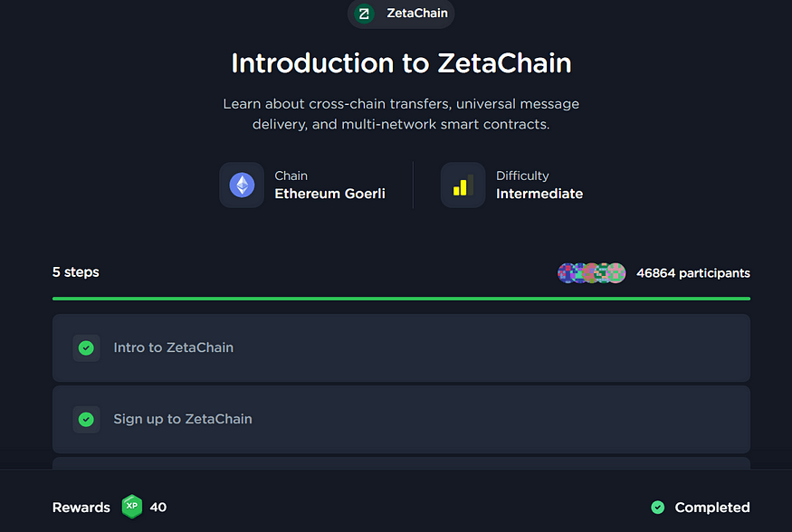The width and height of the screenshot is (792, 532).
Task: Expand the partially hidden third step row
Action: click(401, 463)
